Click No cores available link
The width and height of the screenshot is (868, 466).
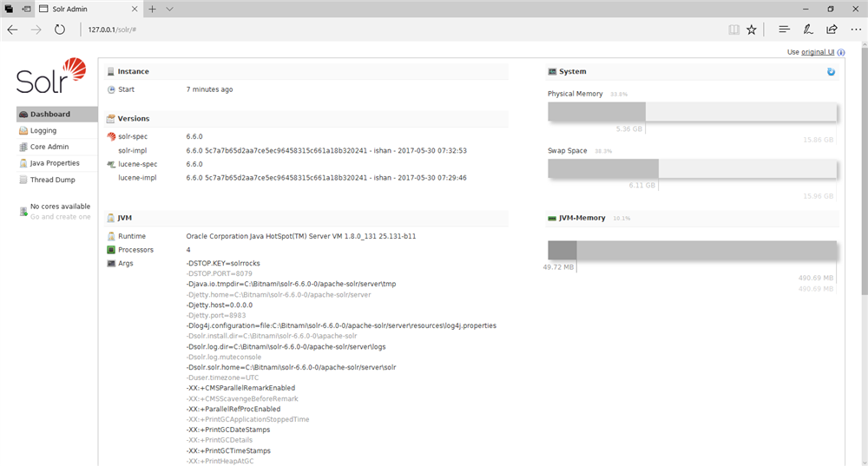coord(60,207)
